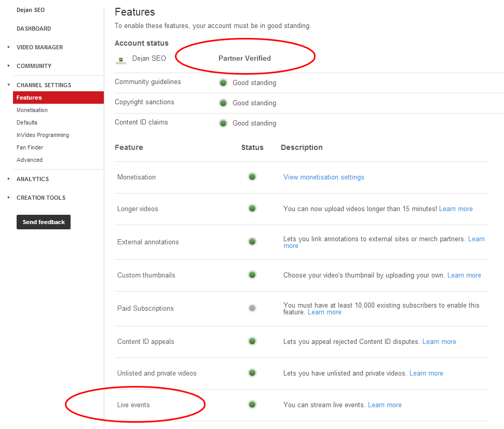Open the Monetisation settings sidebar item
The height and width of the screenshot is (429, 504).
tap(32, 110)
